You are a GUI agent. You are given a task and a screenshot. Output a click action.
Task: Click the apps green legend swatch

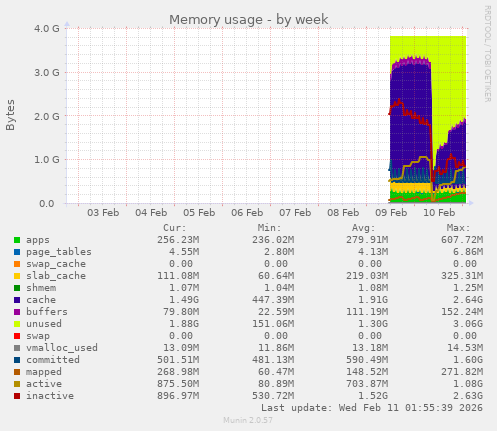click(x=17, y=240)
